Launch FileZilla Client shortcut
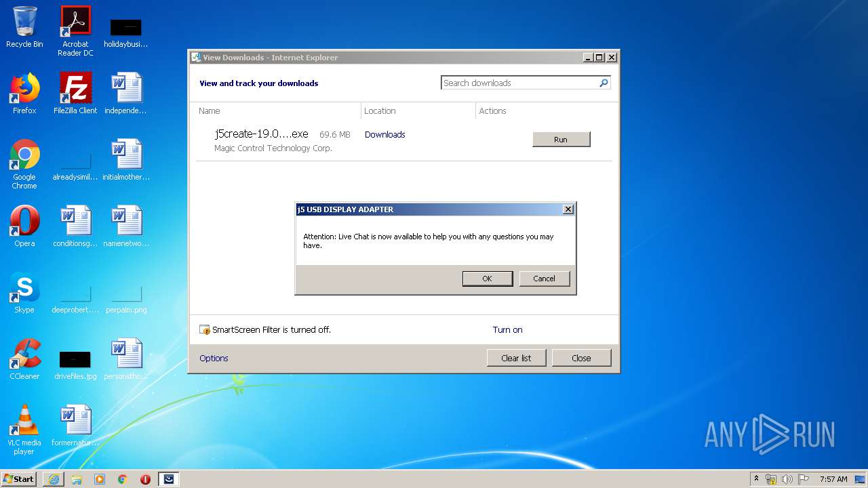 pos(75,94)
